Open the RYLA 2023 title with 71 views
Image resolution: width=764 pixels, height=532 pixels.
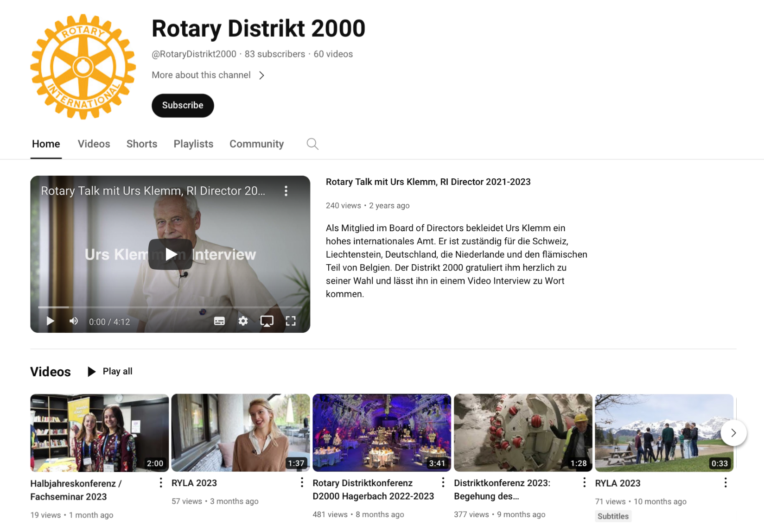pyautogui.click(x=618, y=483)
